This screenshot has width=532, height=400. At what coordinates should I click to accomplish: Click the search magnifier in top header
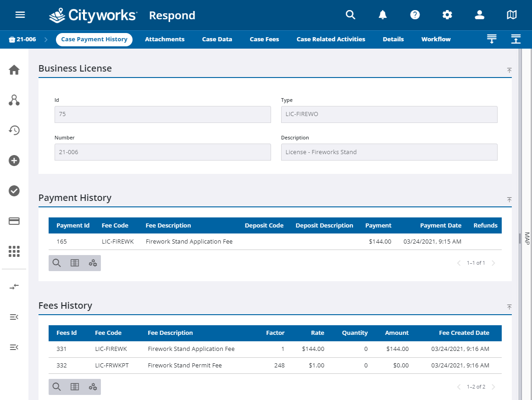(350, 15)
